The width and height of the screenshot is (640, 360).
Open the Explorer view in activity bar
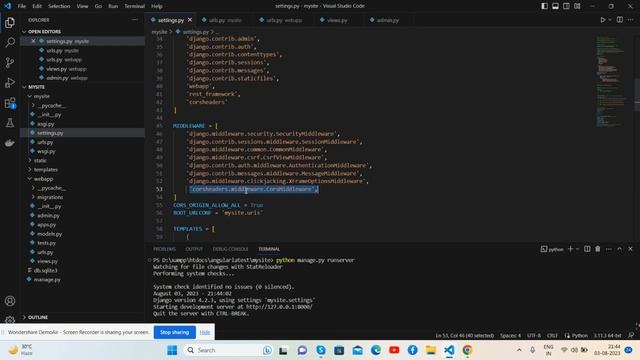10,22
